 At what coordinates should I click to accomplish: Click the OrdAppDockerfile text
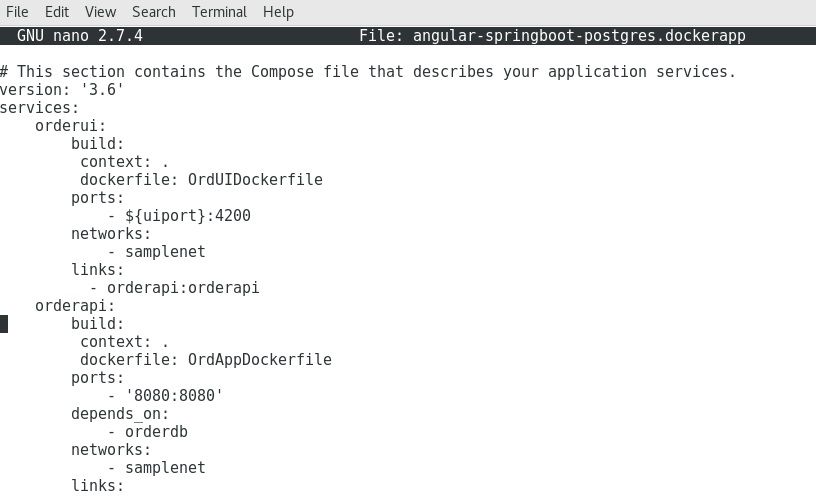point(260,360)
